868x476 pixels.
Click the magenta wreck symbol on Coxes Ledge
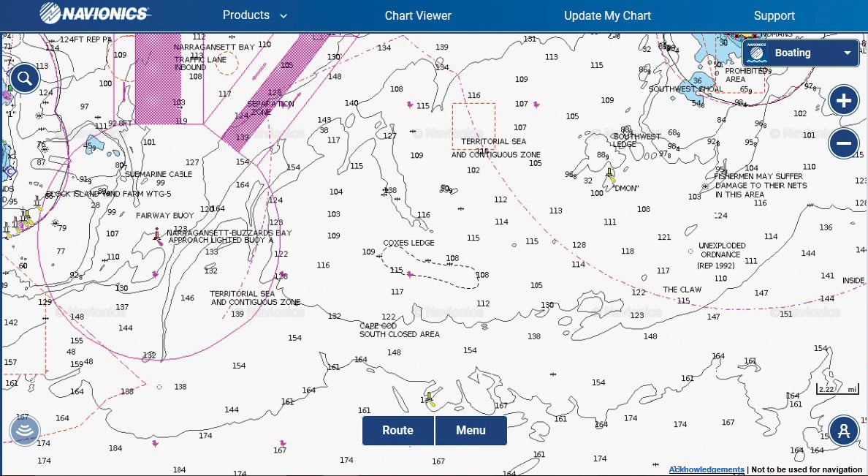pyautogui.click(x=410, y=275)
